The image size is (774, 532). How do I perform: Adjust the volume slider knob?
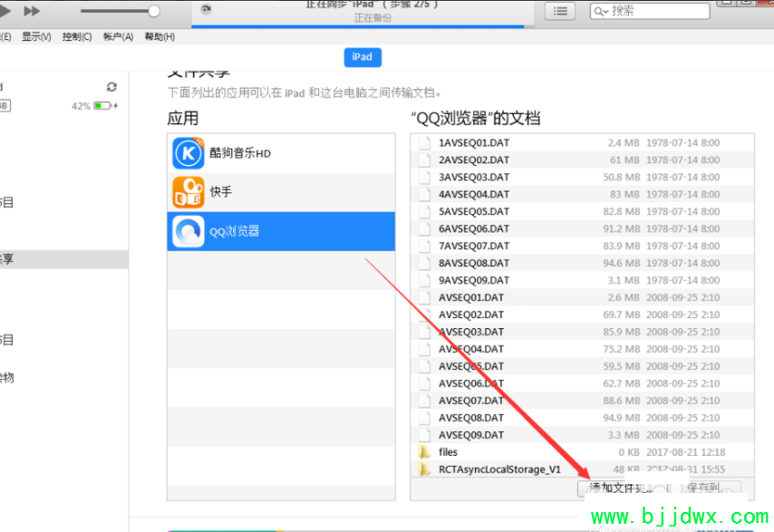tap(154, 11)
